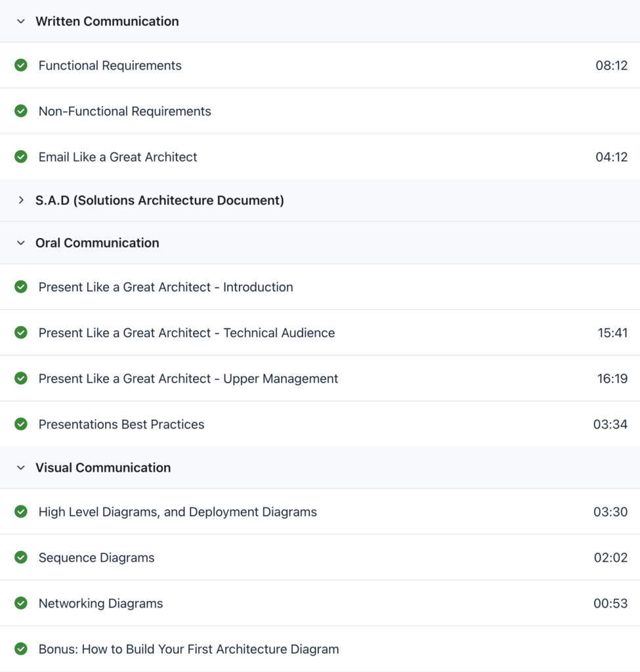Open Present Like a Great Architect - Introduction

pos(166,287)
